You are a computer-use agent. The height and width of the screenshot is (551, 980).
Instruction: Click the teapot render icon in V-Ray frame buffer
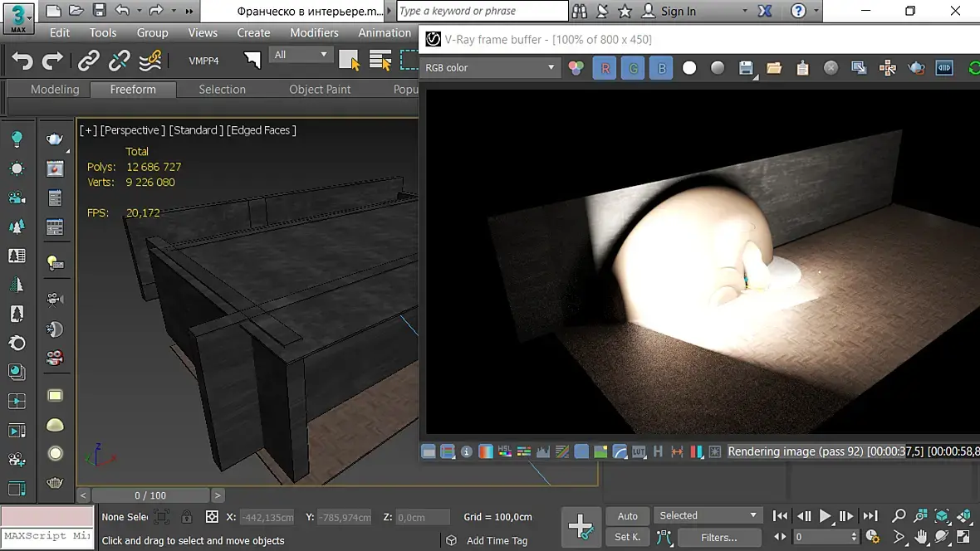(x=916, y=68)
